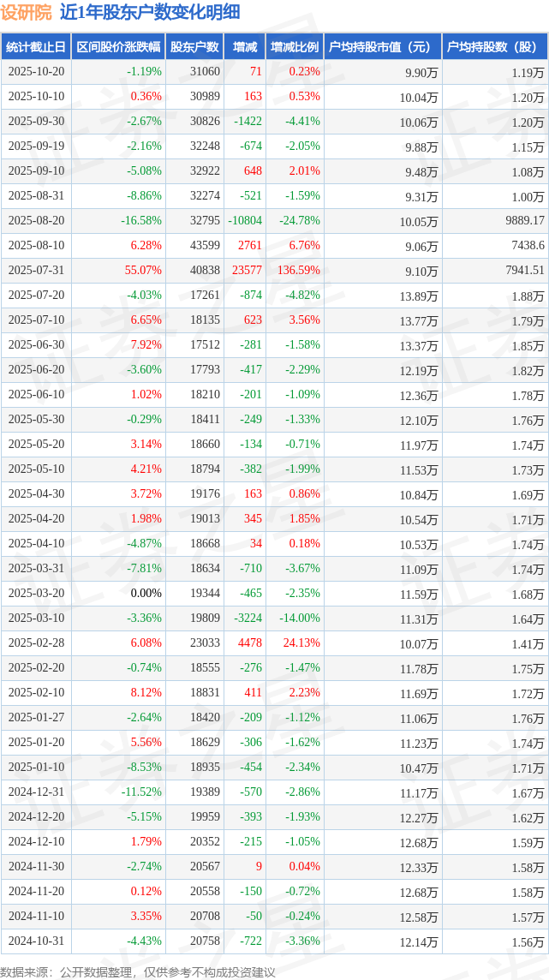
Task: Click the -10804 shareholder decrease cell
Action: (x=245, y=221)
